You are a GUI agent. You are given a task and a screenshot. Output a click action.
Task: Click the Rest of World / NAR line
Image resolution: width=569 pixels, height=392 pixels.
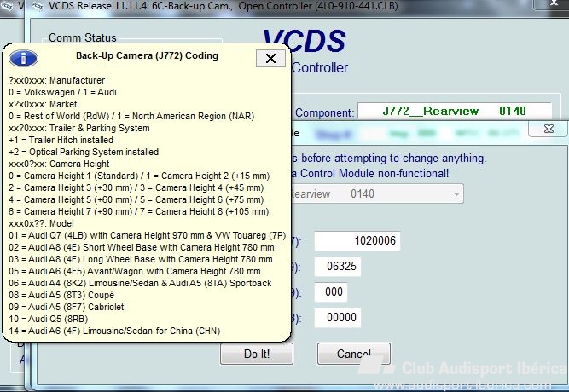pyautogui.click(x=131, y=116)
